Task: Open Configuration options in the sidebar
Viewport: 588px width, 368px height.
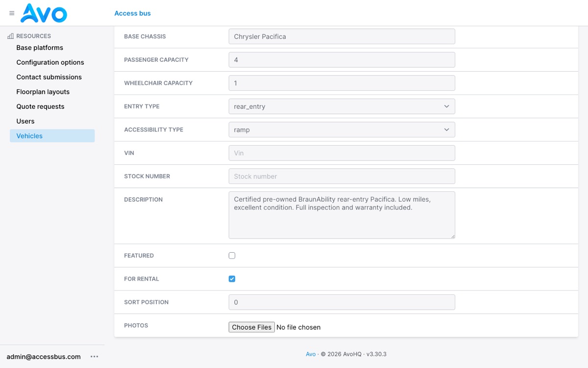Action: point(50,62)
